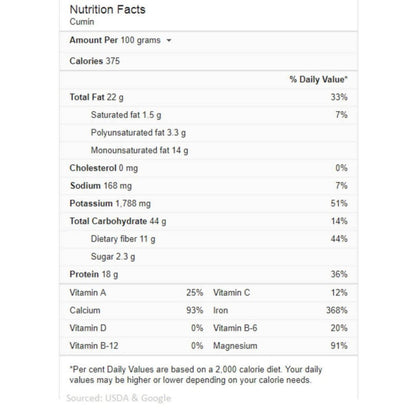Select the Total Fat 22 g row
Viewport: 416px width, 416px height.
tap(208, 97)
